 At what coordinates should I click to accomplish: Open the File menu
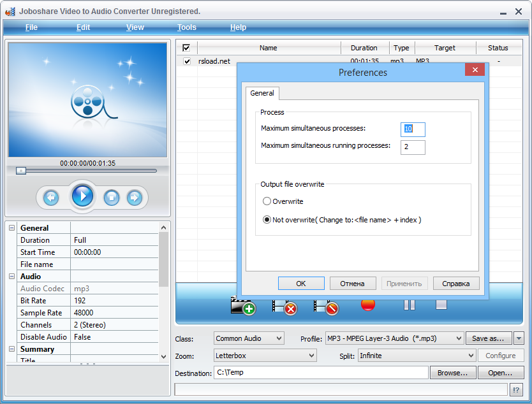coord(31,27)
